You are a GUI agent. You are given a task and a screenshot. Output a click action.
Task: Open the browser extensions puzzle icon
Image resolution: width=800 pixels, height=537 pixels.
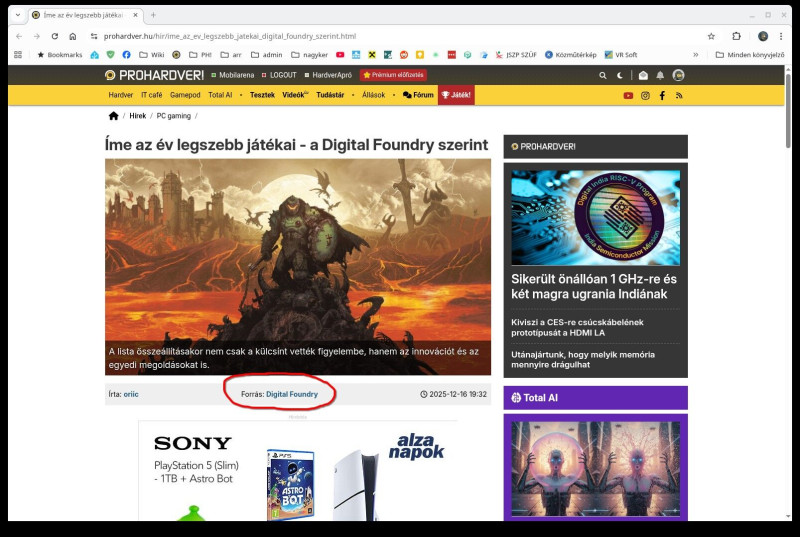pyautogui.click(x=736, y=36)
